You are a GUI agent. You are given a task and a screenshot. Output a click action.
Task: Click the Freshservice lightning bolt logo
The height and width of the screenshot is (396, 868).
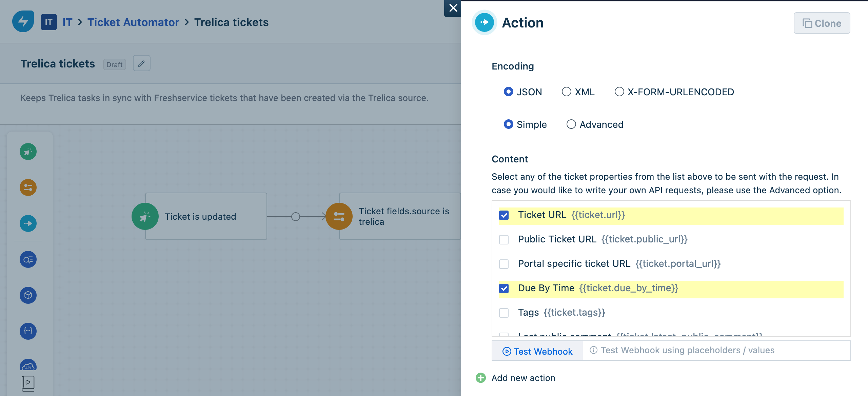(x=23, y=22)
